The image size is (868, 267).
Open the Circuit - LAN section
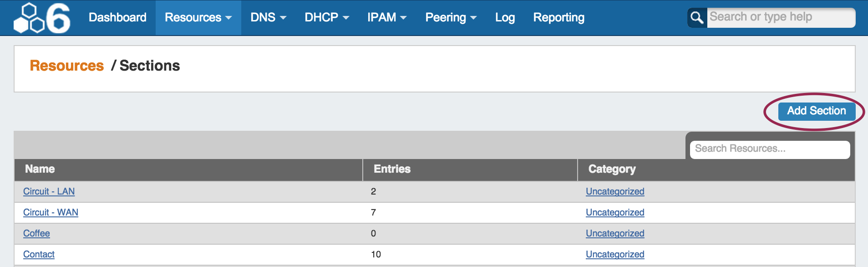(x=49, y=192)
